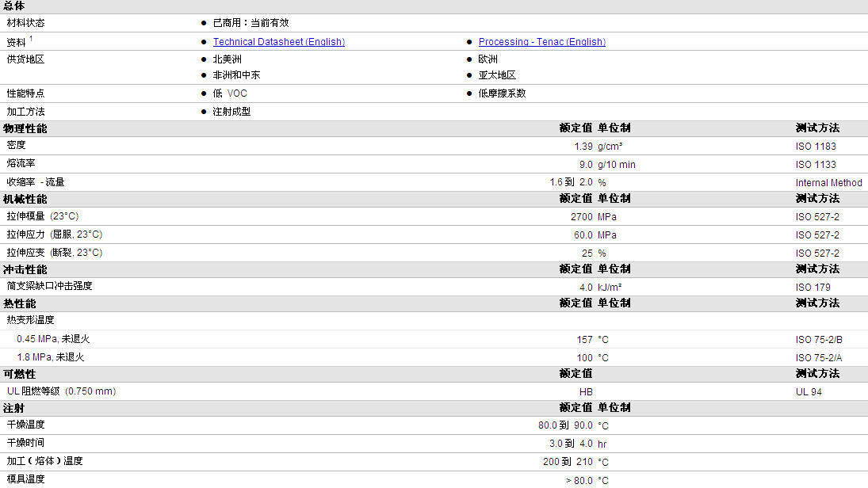Select melt temperature 200 到 210
The height and width of the screenshot is (488, 868).
point(568,461)
